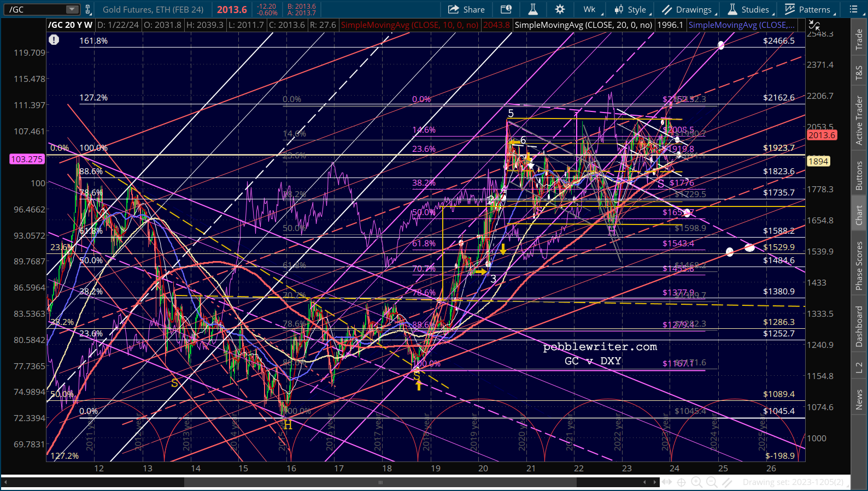This screenshot has width=868, height=491.
Task: Click the zoom in magnifier icon
Action: click(x=696, y=482)
